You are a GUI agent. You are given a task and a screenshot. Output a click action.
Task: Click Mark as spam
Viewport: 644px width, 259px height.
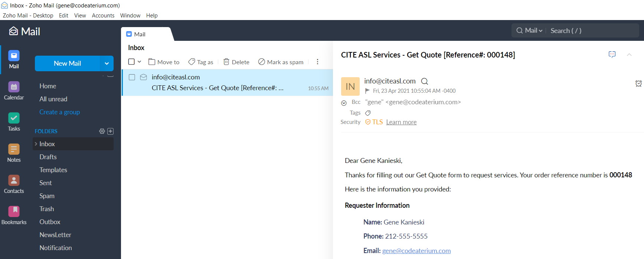click(x=281, y=62)
